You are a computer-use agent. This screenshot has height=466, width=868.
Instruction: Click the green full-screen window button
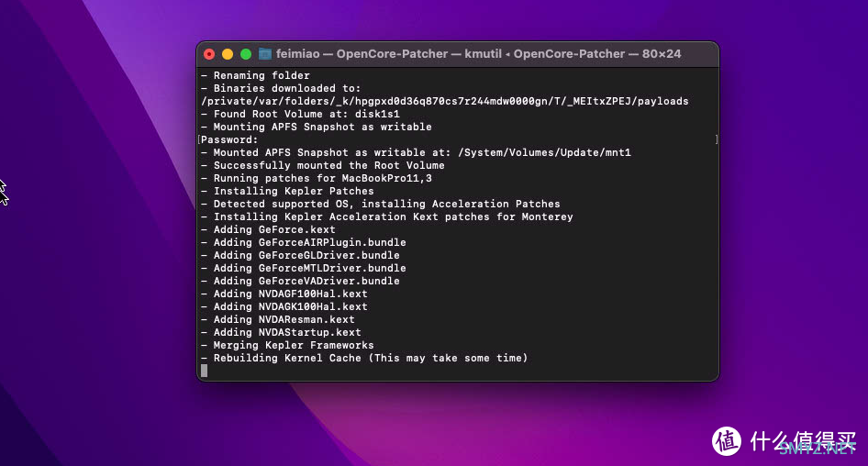[x=246, y=54]
